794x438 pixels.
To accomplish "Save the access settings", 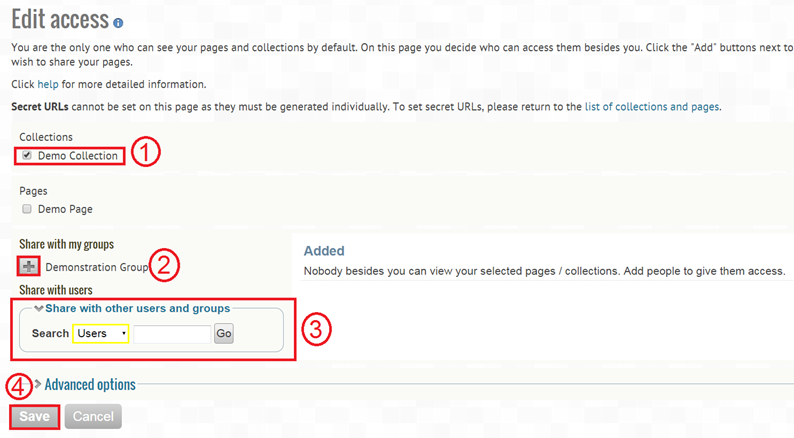I will pos(35,416).
